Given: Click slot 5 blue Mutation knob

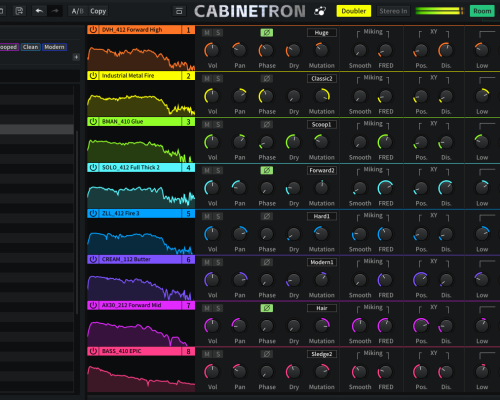Looking at the screenshot, I should (321, 234).
